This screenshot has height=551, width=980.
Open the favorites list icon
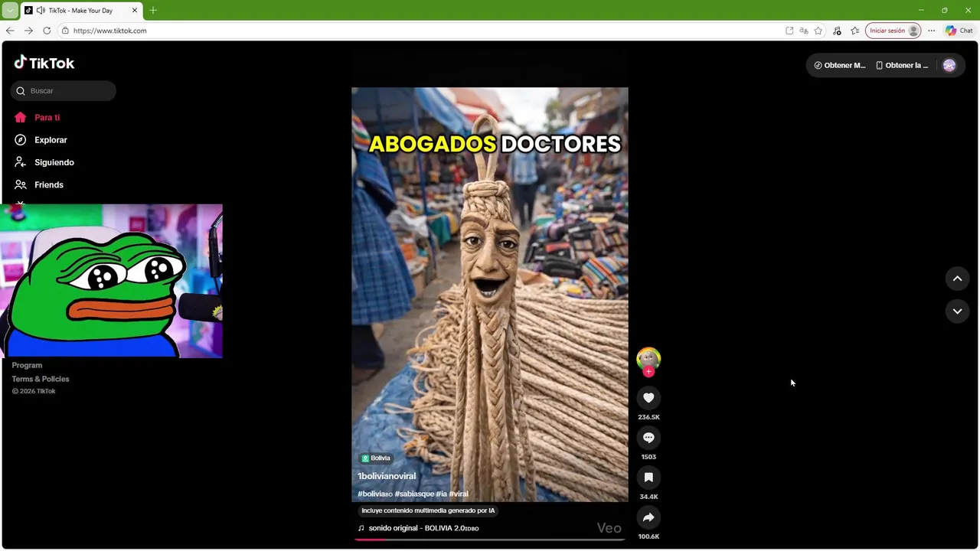click(x=855, y=31)
